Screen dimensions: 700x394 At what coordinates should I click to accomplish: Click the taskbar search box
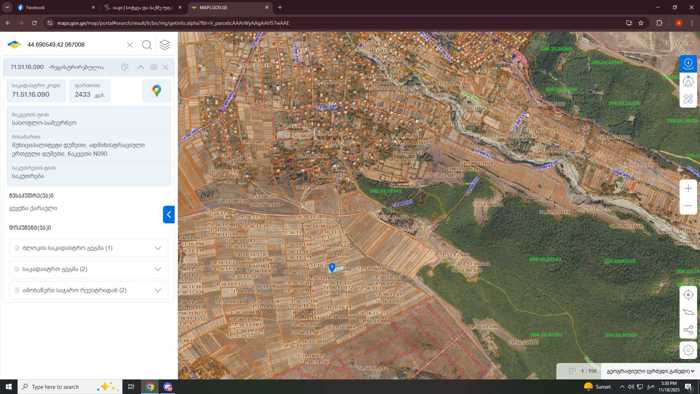click(x=70, y=387)
